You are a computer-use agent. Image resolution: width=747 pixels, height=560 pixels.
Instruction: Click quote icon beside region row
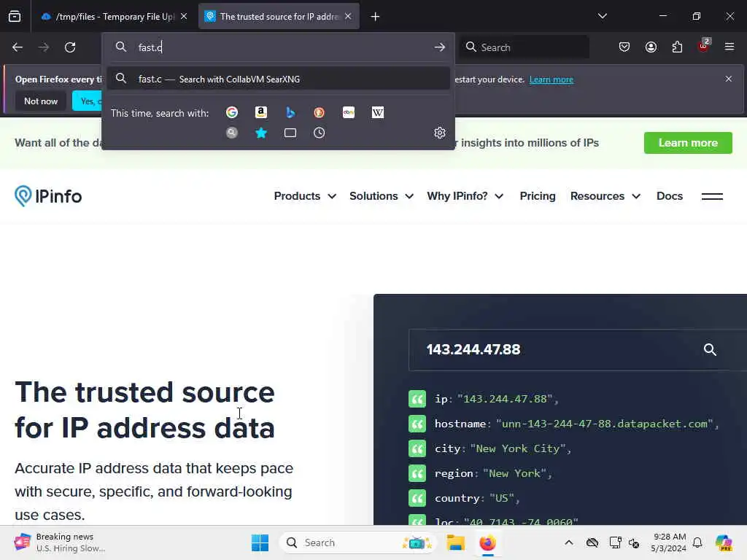417,473
